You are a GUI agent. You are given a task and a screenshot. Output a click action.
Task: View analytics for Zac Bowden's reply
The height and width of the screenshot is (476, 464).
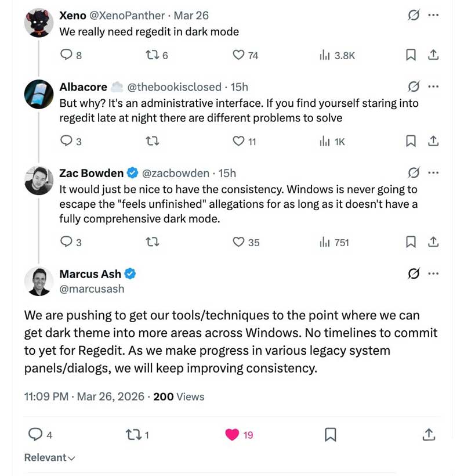(325, 243)
